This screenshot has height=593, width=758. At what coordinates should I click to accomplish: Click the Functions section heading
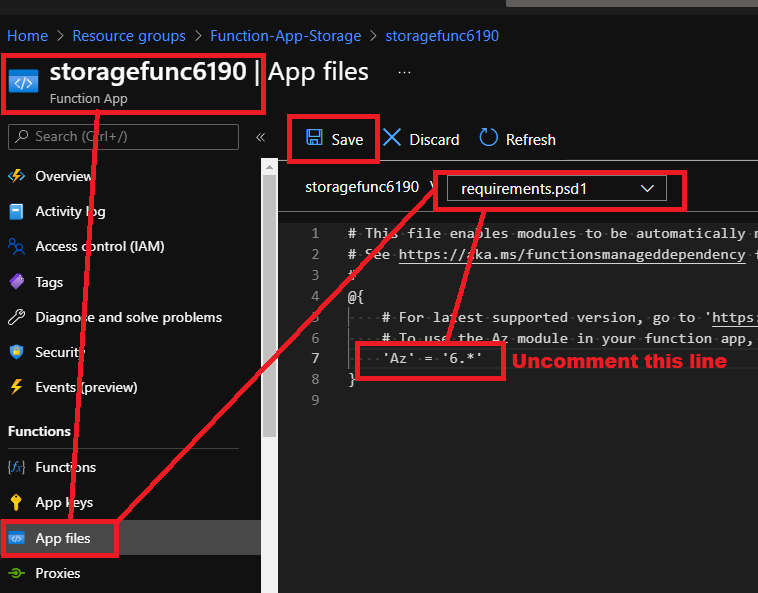point(39,431)
